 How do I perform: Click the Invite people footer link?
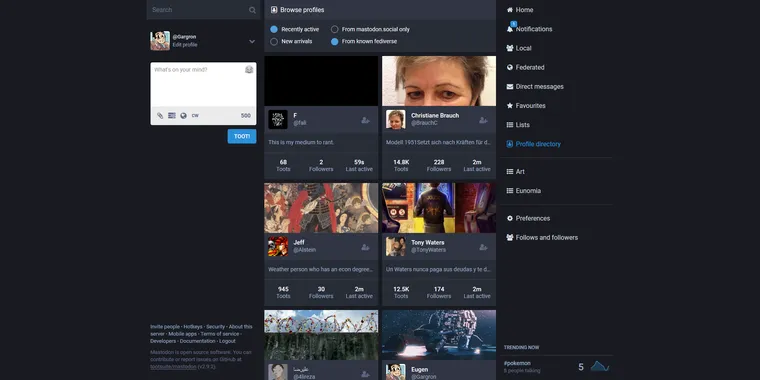pos(165,327)
